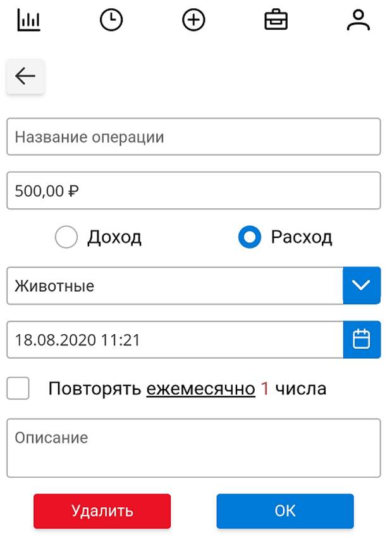Go back using the arrow button
The height and width of the screenshot is (560, 392).
pyautogui.click(x=25, y=77)
